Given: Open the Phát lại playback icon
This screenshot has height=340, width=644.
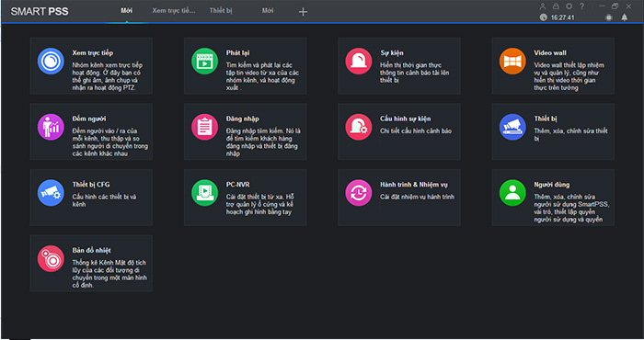Looking at the screenshot, I should tap(204, 62).
